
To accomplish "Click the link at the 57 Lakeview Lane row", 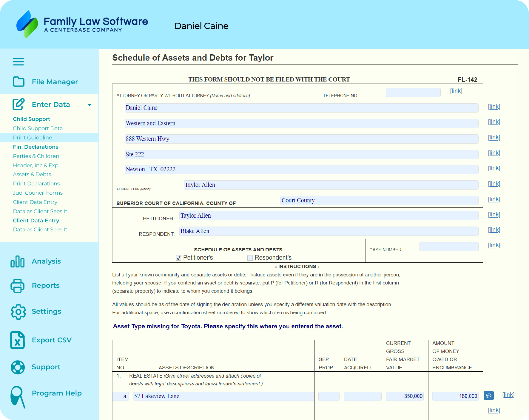I will (x=508, y=395).
